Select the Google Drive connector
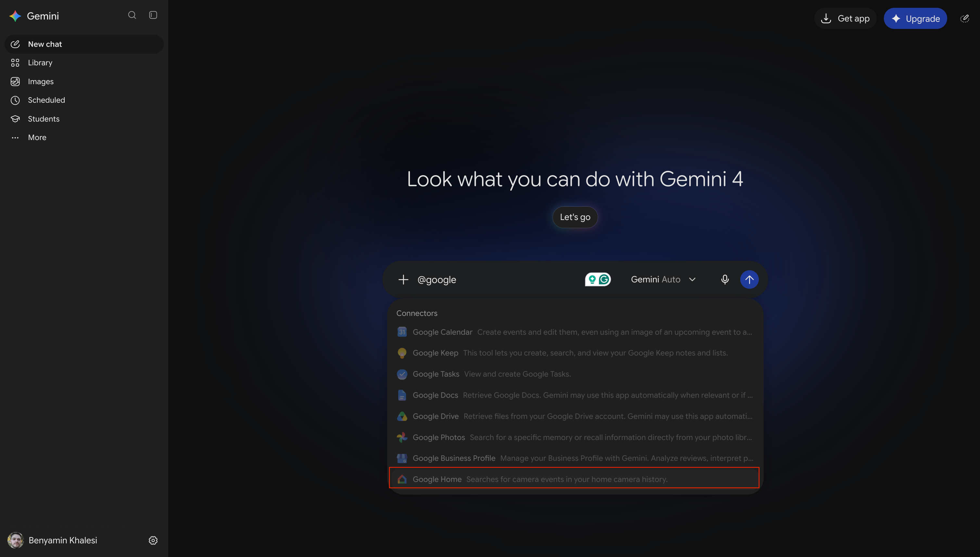Viewport: 980px width, 557px height. point(574,416)
